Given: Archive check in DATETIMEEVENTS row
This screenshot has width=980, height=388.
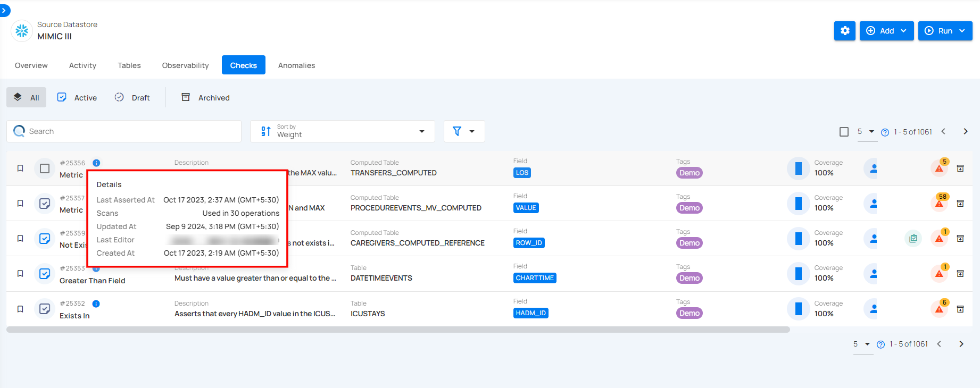Looking at the screenshot, I should pos(960,274).
